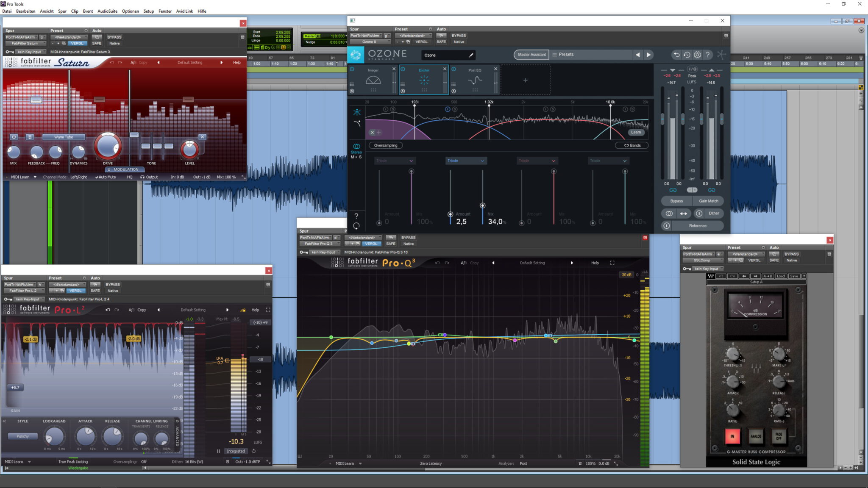Click the Ozone preset name field
Screen dimensions: 868x488
coord(448,55)
